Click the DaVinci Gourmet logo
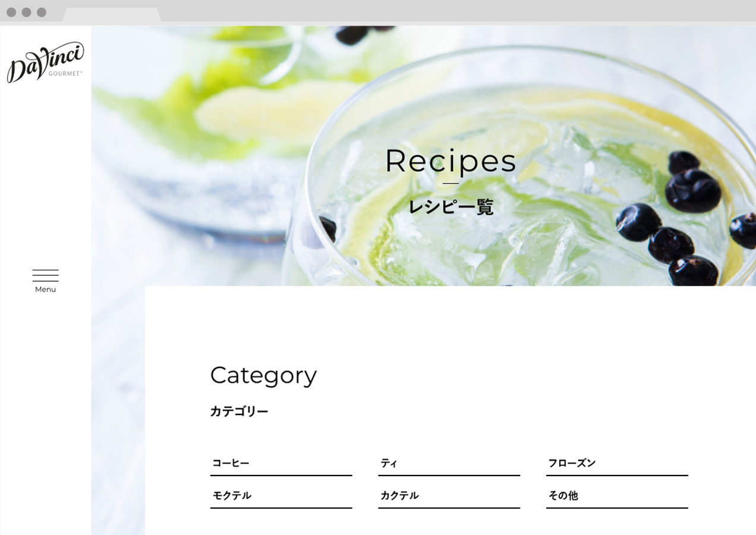Screen dimensions: 756x535 point(45,62)
